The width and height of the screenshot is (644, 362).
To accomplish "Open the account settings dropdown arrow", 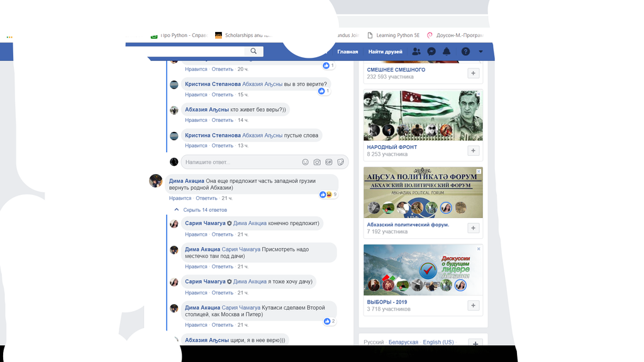I will coord(480,51).
